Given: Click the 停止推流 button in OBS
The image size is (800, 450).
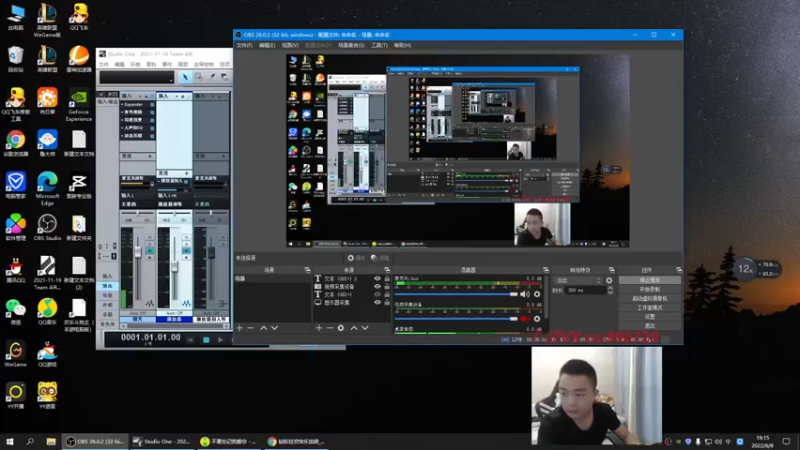Looking at the screenshot, I should [649, 280].
